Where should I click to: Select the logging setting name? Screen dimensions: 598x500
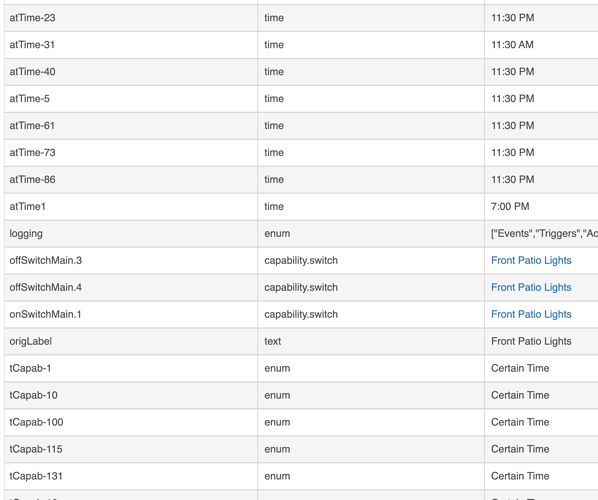26,234
